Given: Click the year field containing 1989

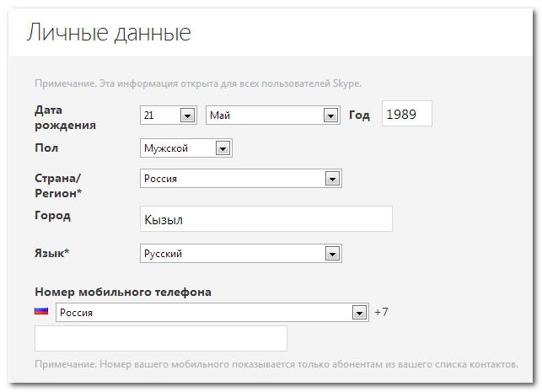Looking at the screenshot, I should click(406, 114).
